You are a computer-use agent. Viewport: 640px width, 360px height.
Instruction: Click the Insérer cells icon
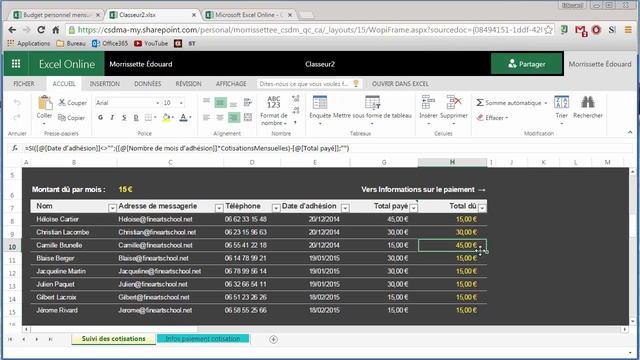(x=428, y=102)
